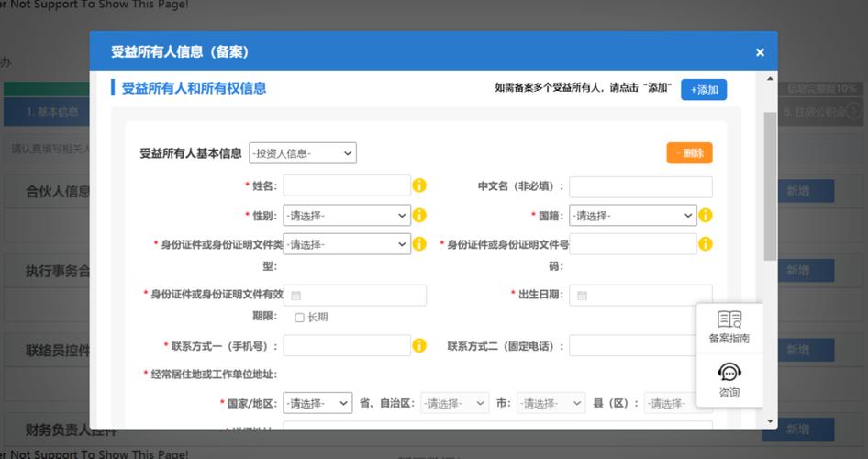868x459 pixels.
Task: Click the info icon beside 国籍 dropdown
Action: point(706,215)
